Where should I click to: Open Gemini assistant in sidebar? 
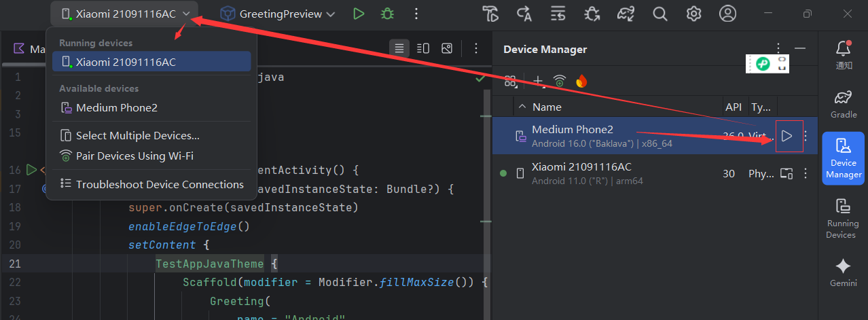tap(844, 272)
